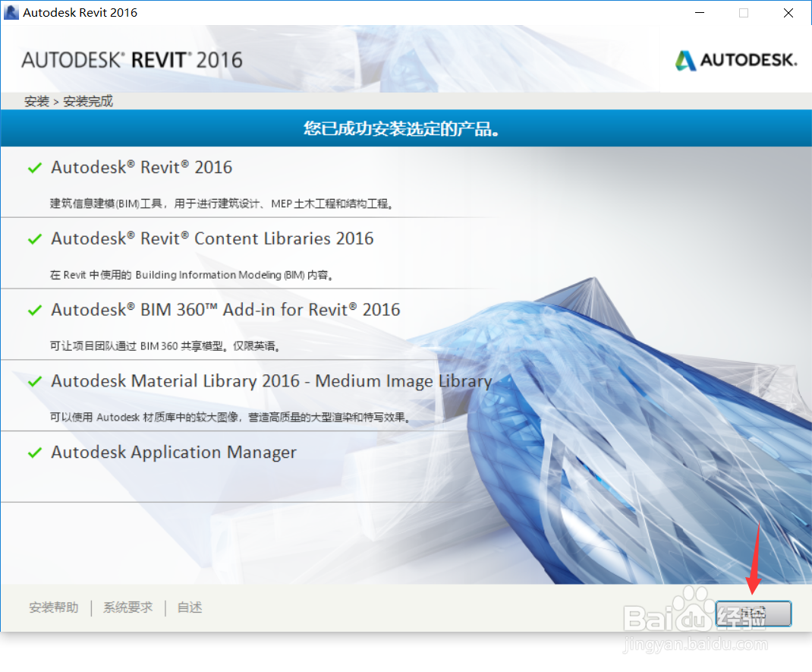This screenshot has width=812, height=672.
Task: Open the 安装帮助 link
Action: [x=54, y=607]
